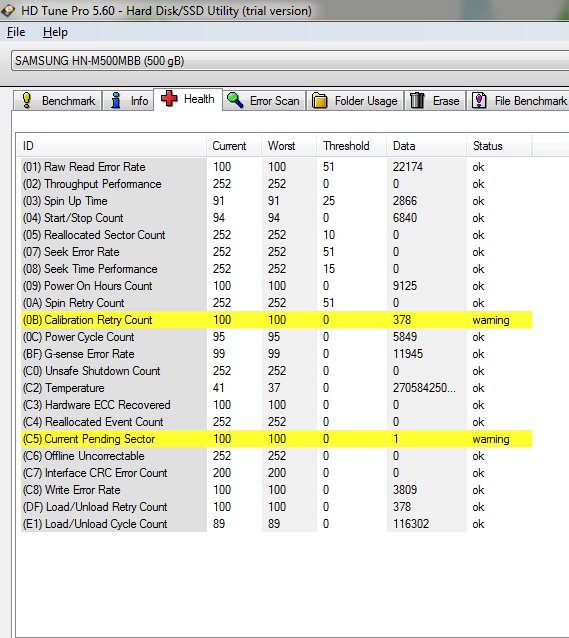Image resolution: width=569 pixels, height=638 pixels.
Task: Select the Health tab
Action: 188,99
